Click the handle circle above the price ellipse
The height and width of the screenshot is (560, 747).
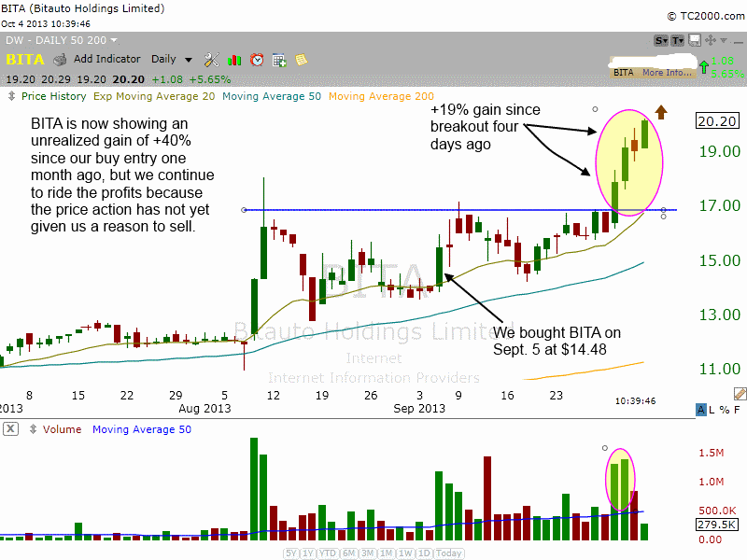(595, 109)
